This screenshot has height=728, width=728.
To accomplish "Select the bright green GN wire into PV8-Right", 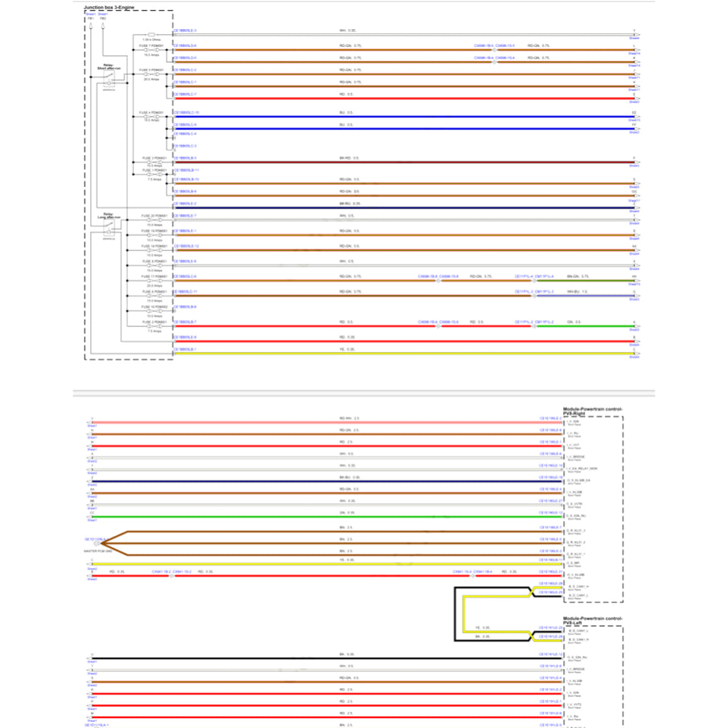I will [320, 515].
